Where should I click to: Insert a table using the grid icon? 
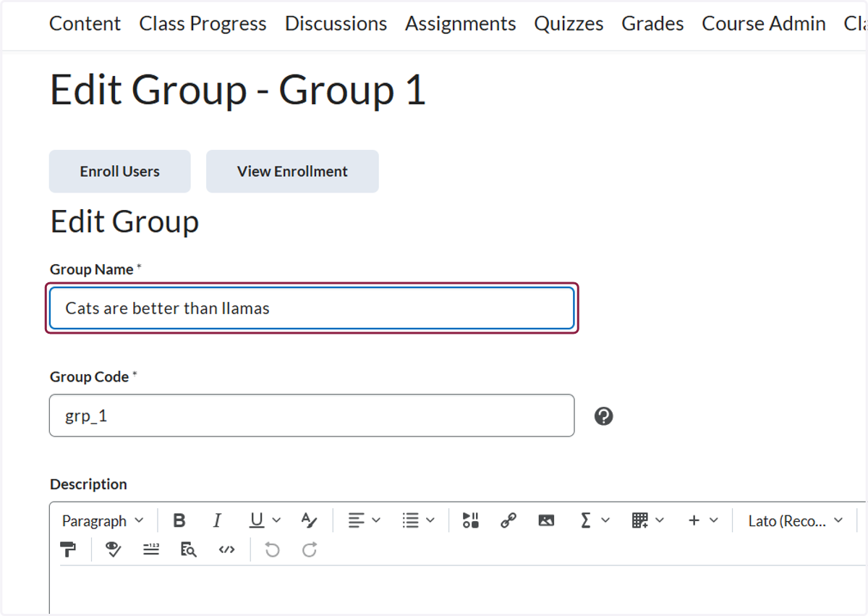(x=639, y=520)
